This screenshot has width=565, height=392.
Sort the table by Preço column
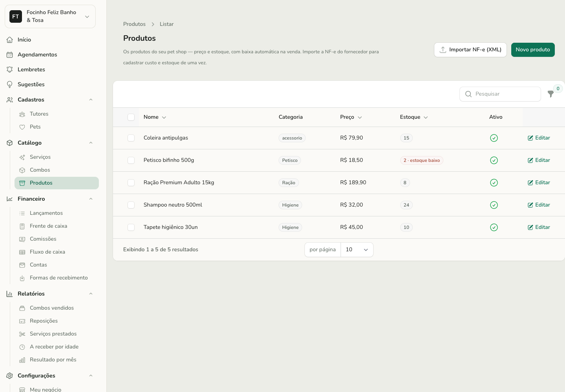click(351, 117)
